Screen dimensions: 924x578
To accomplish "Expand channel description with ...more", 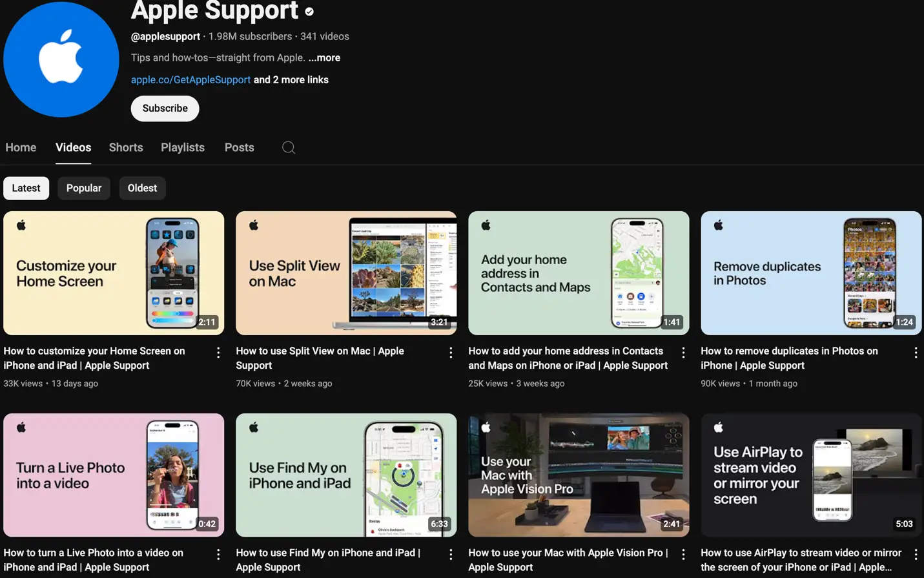I will coord(324,57).
